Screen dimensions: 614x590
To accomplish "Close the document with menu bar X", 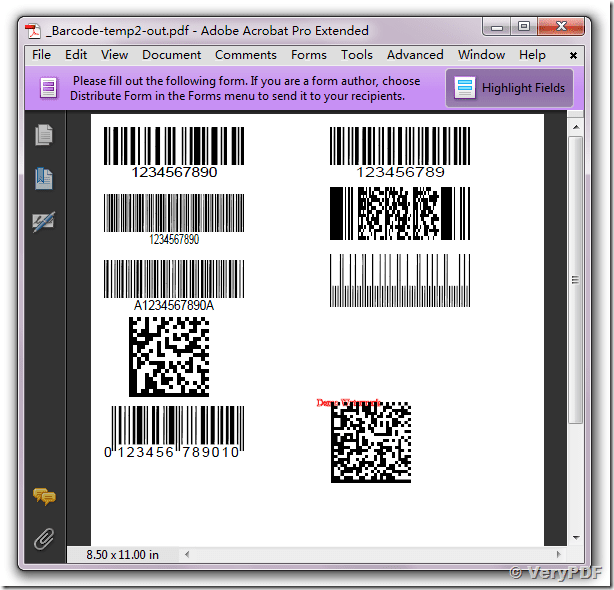I will 573,56.
